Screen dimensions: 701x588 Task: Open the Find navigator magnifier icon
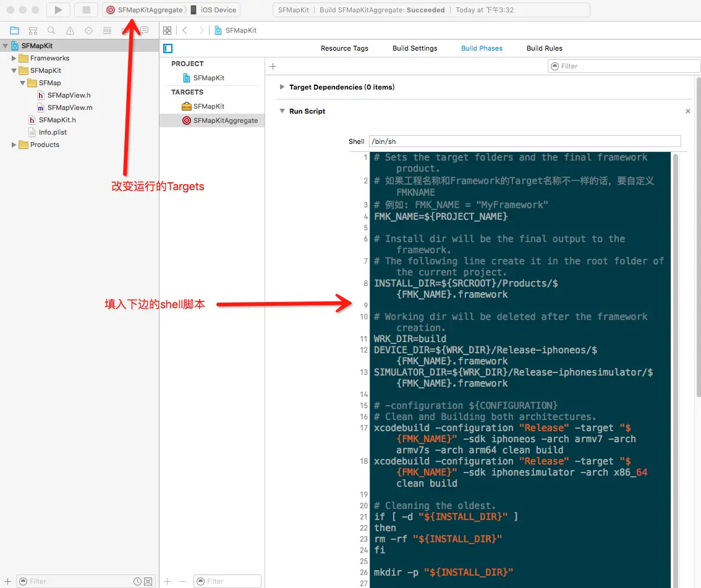(51, 30)
